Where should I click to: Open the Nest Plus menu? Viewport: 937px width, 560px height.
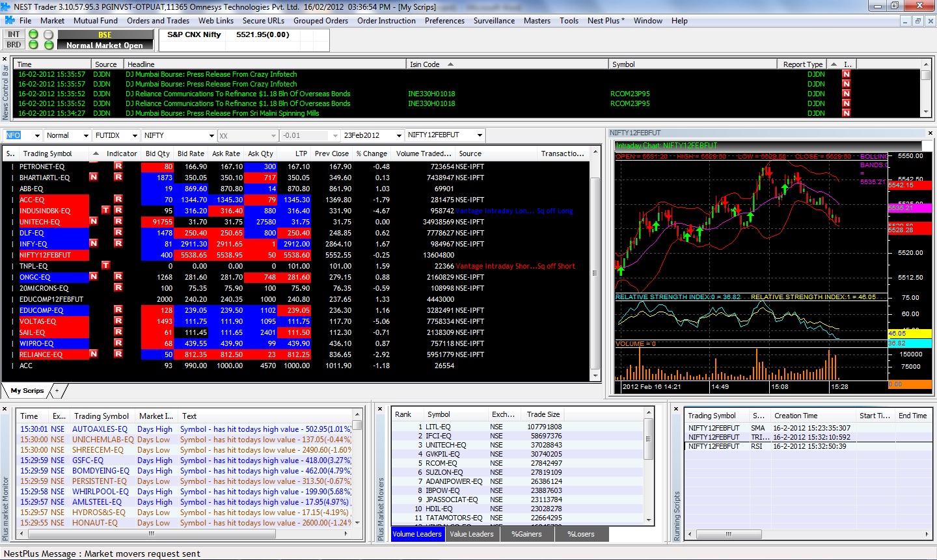606,21
